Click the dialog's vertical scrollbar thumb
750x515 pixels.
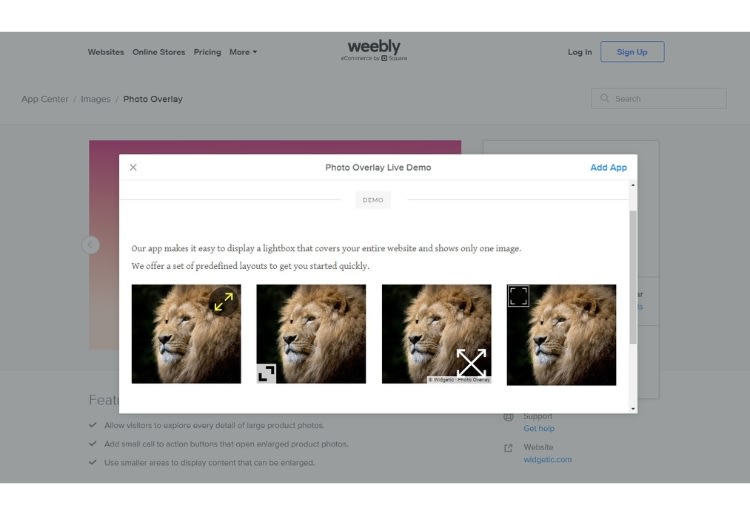pos(633,277)
